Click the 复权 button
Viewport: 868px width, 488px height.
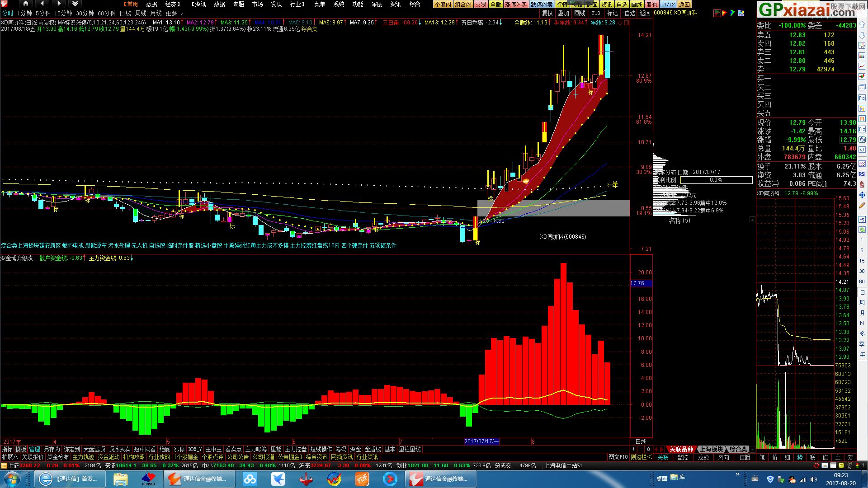[x=547, y=13]
